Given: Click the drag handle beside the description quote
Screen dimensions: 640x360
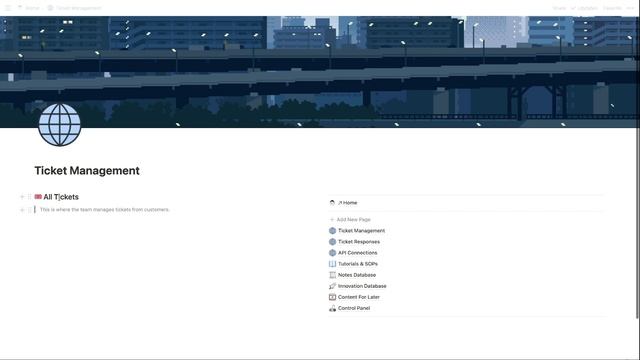Looking at the screenshot, I should (29, 210).
